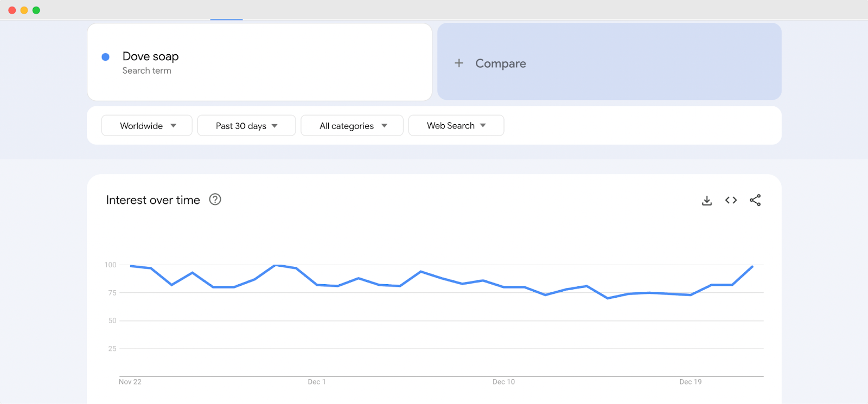Click the trend line peak at Nov 22

tap(131, 266)
